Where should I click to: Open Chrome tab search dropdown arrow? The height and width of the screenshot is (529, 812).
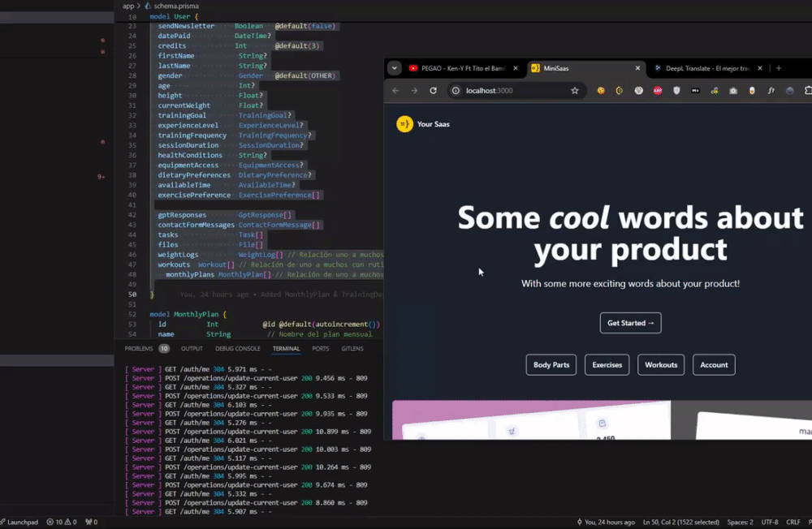tap(394, 68)
